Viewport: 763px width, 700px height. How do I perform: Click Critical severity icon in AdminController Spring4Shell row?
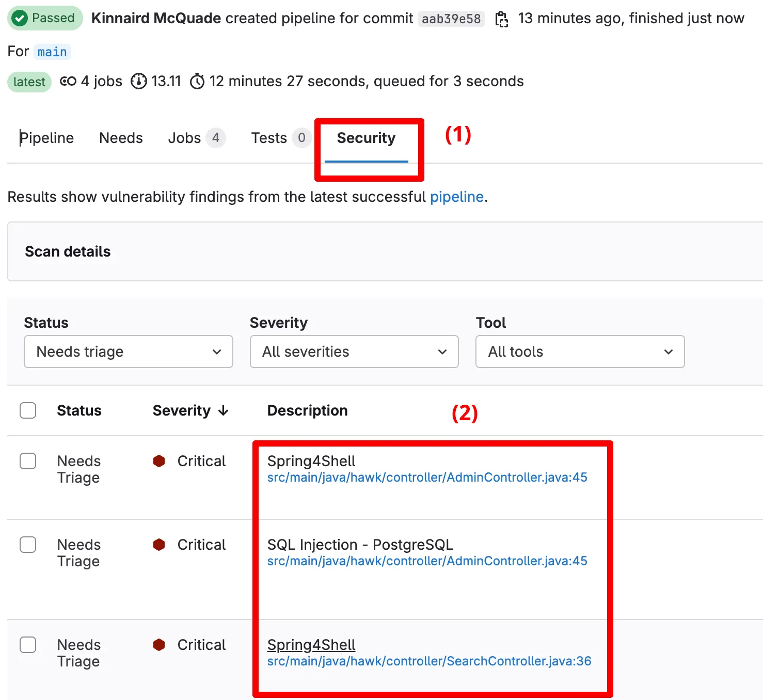point(159,461)
